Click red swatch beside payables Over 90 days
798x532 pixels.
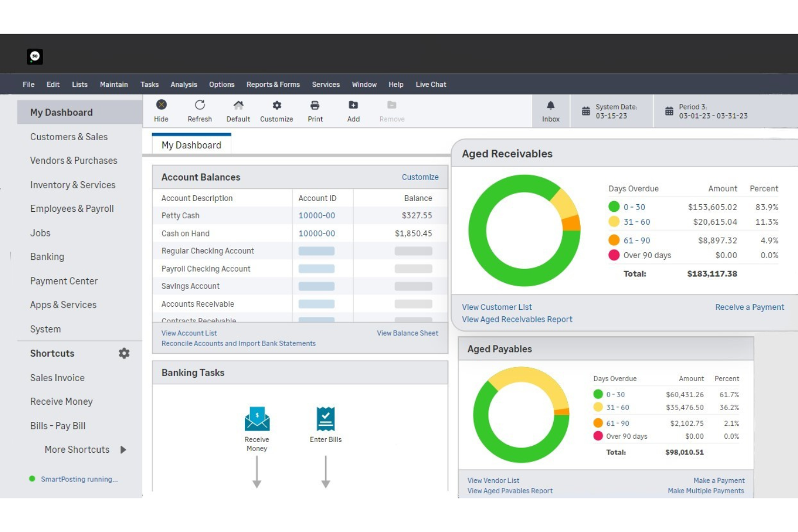pyautogui.click(x=598, y=436)
